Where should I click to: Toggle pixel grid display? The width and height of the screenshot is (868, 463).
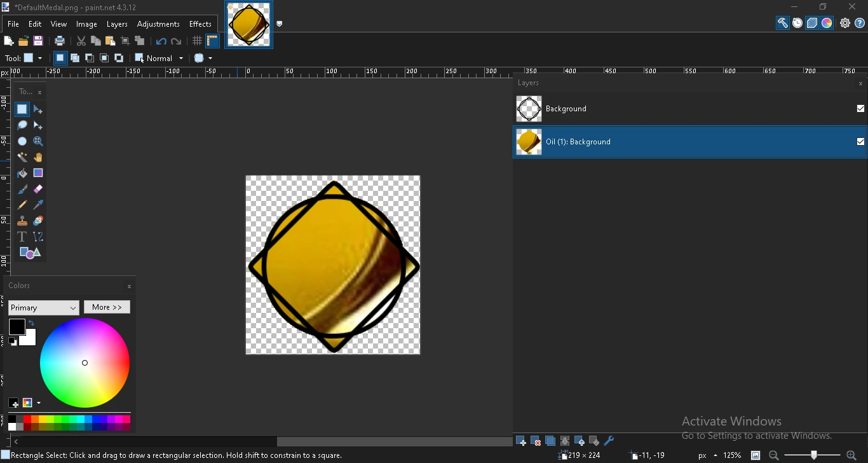(197, 41)
